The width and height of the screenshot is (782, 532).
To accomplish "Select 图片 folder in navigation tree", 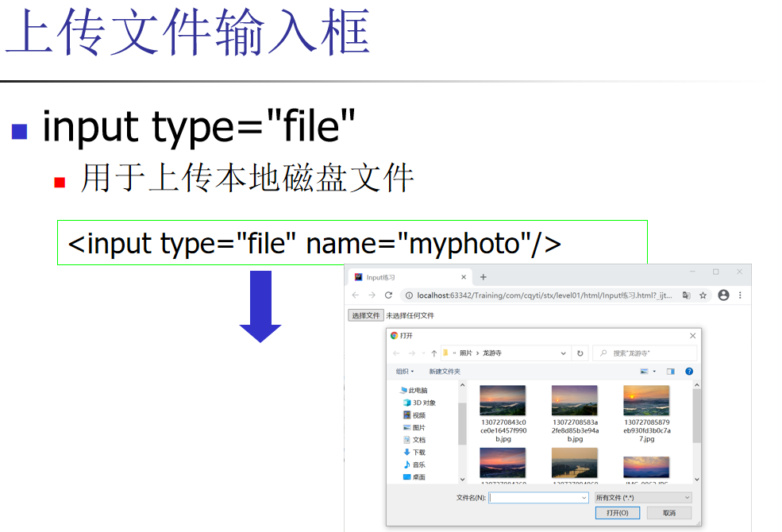I will coord(414,427).
